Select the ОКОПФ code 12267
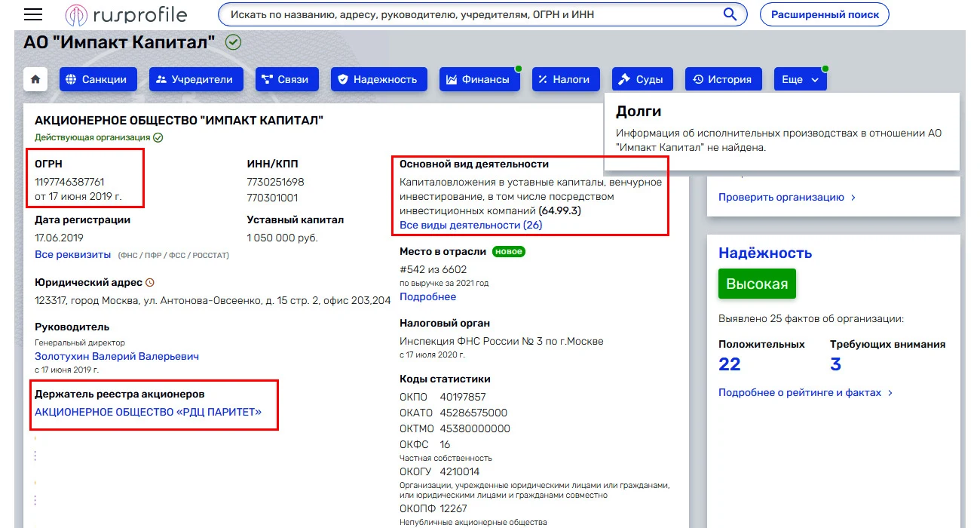This screenshot has height=528, width=980. pos(454,508)
